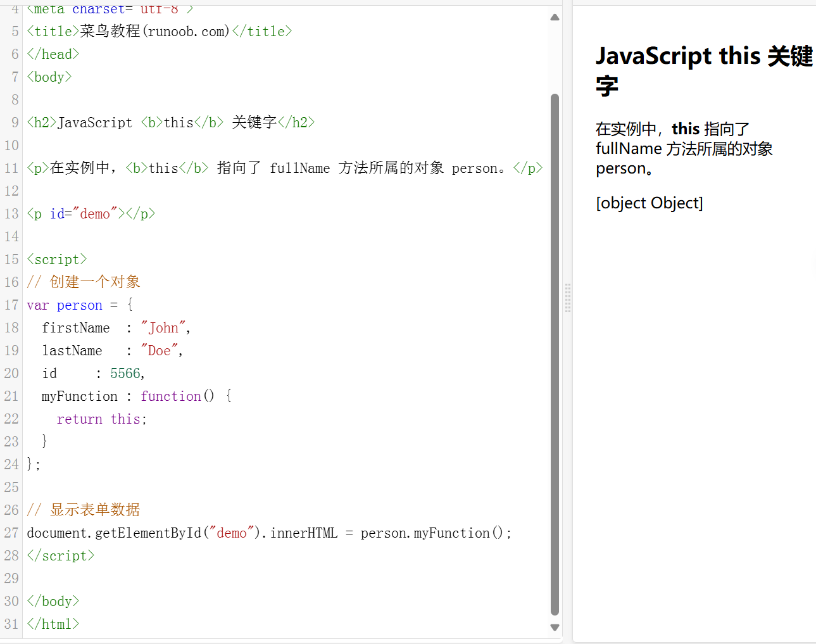Viewport: 816px width, 644px height.
Task: Click the return keyword on line 22
Action: tap(80, 419)
